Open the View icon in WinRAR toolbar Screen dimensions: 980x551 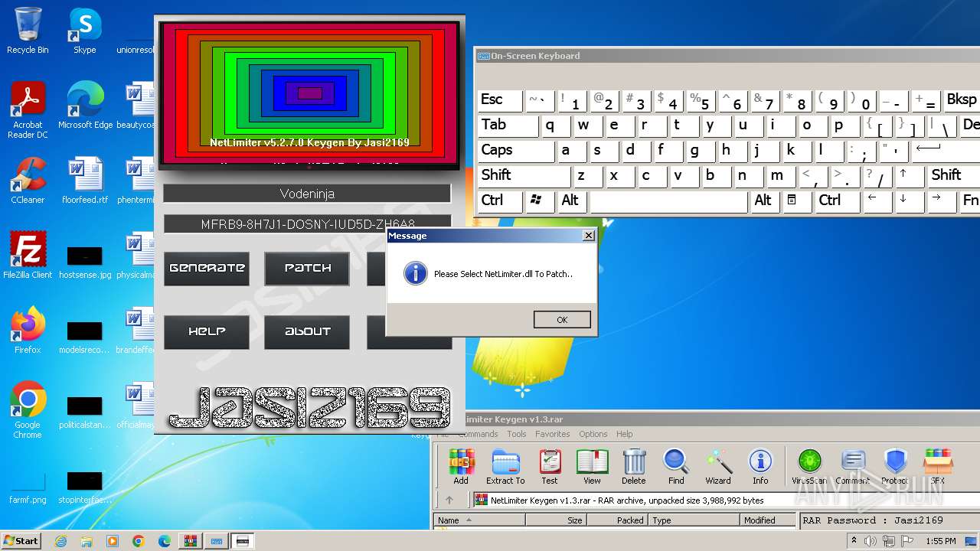[x=592, y=466]
